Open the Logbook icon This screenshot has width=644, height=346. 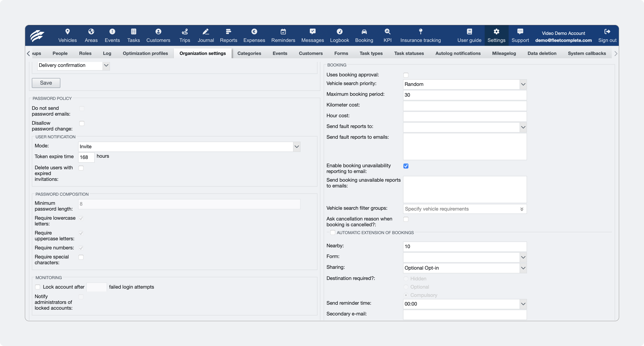[340, 31]
